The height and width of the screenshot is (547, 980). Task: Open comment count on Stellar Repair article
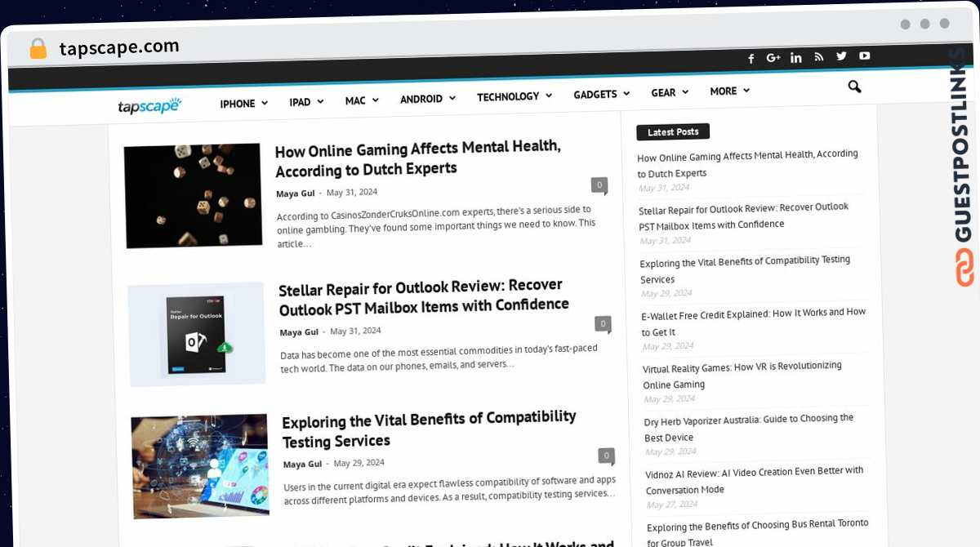(603, 324)
